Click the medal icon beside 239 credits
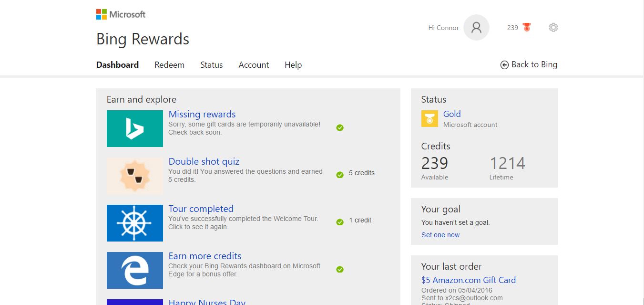Screen dimensions: 644x305 click(526, 27)
